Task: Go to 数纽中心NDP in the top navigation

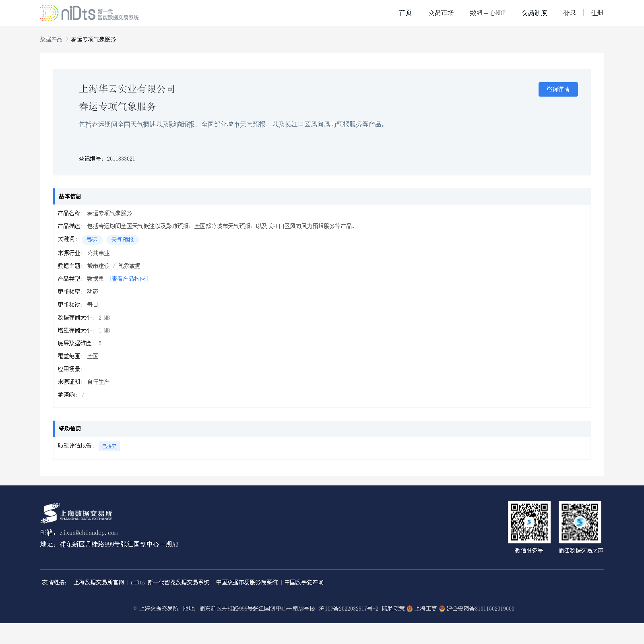Action: (x=487, y=13)
